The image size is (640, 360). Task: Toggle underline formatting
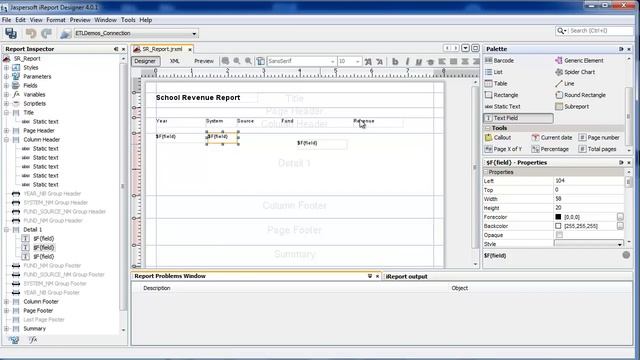(x=418, y=61)
